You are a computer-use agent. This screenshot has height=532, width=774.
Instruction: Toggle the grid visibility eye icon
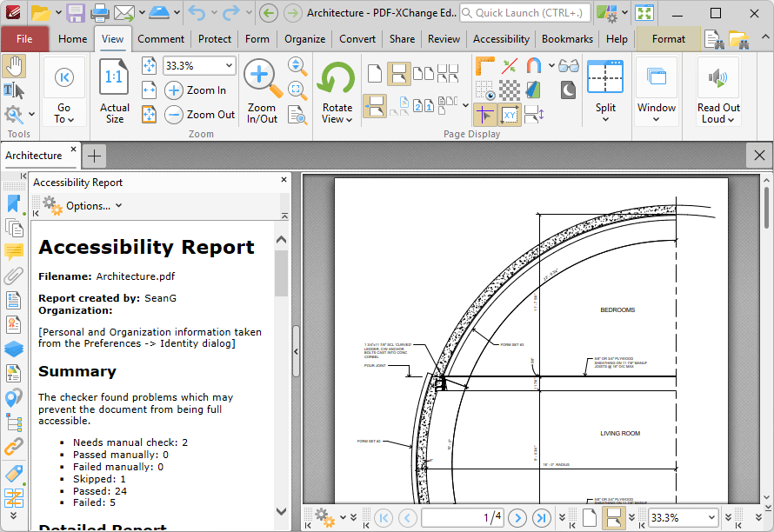[484, 90]
